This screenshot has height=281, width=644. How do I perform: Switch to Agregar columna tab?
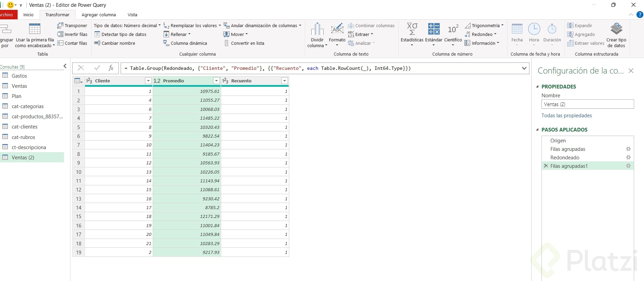[x=99, y=15]
